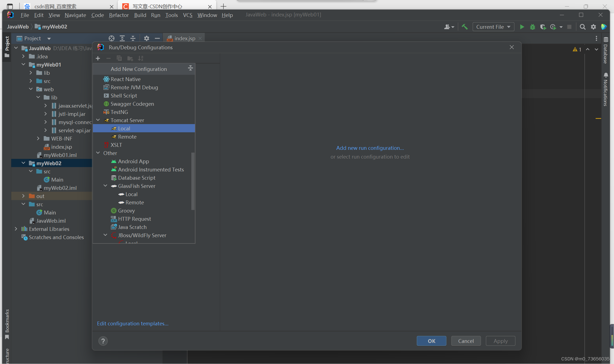The image size is (614, 364).
Task: Select index.jsp in the project tree
Action: point(61,147)
